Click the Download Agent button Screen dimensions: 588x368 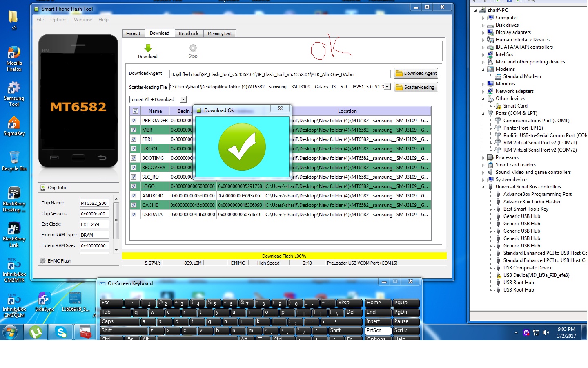(416, 74)
